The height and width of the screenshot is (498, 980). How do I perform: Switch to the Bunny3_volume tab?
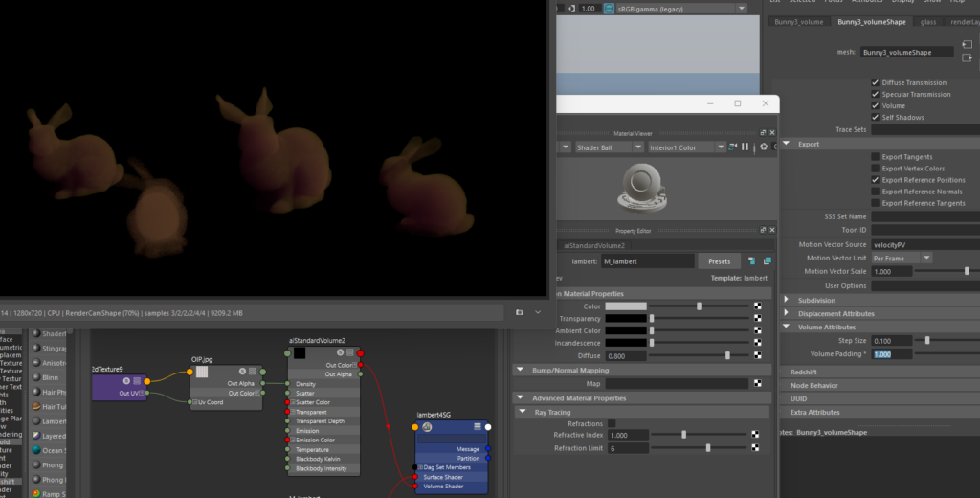(799, 22)
